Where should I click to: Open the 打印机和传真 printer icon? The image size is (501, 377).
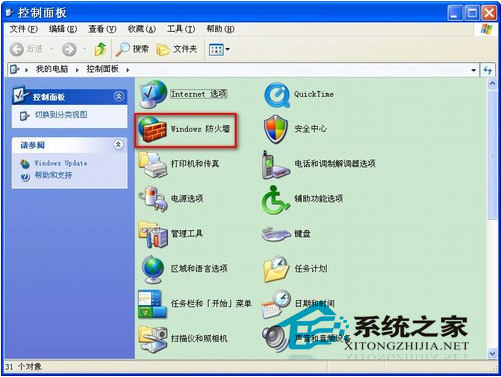[x=153, y=164]
